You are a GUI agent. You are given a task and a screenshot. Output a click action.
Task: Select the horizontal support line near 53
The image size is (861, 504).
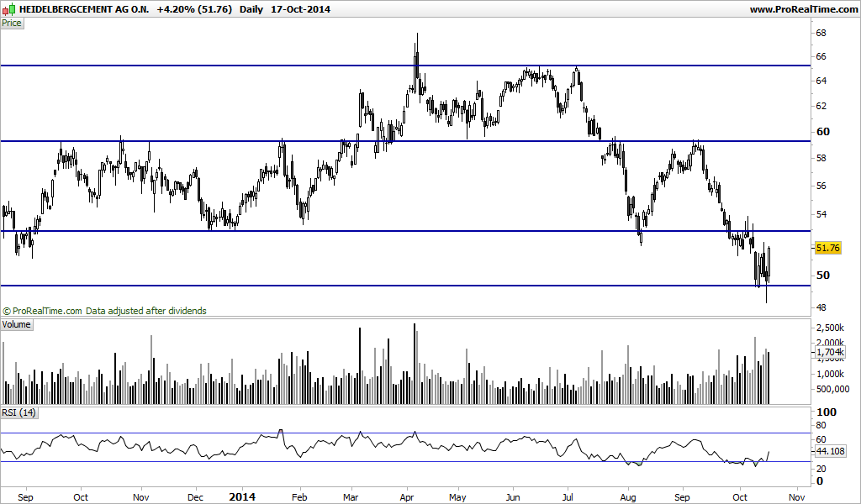[405, 231]
